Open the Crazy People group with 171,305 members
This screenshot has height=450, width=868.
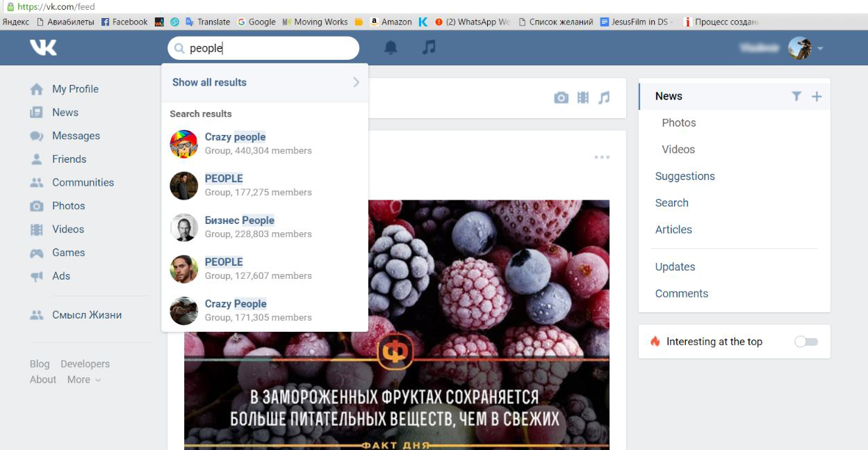click(x=265, y=310)
